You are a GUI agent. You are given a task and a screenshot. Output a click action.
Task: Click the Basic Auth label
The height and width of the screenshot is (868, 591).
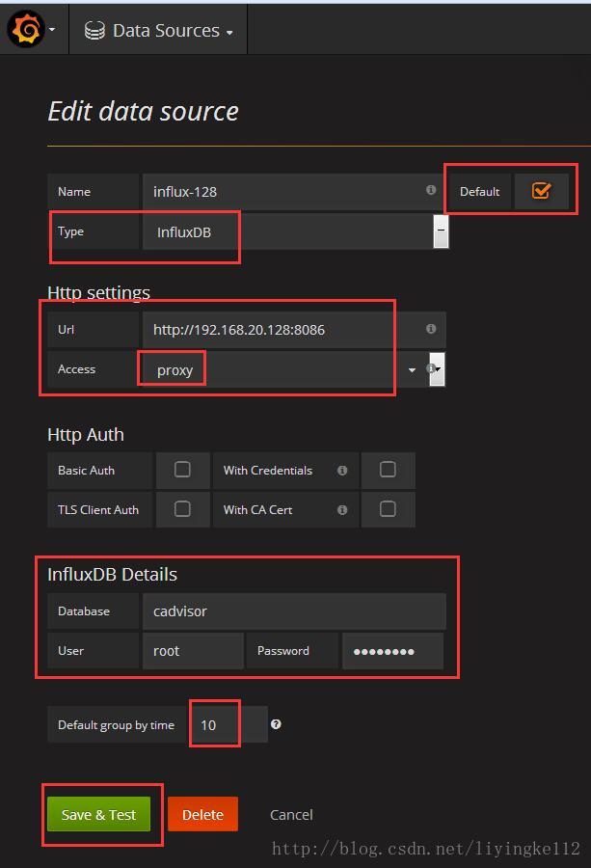87,470
